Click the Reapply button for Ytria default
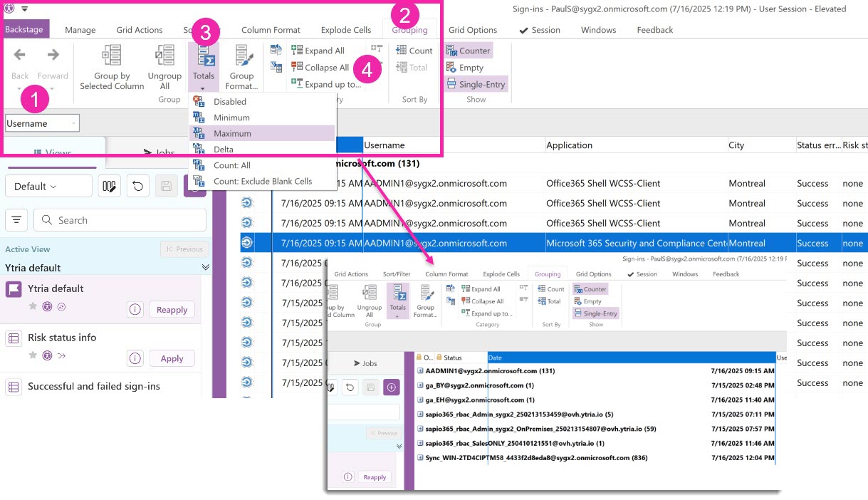 pos(172,310)
